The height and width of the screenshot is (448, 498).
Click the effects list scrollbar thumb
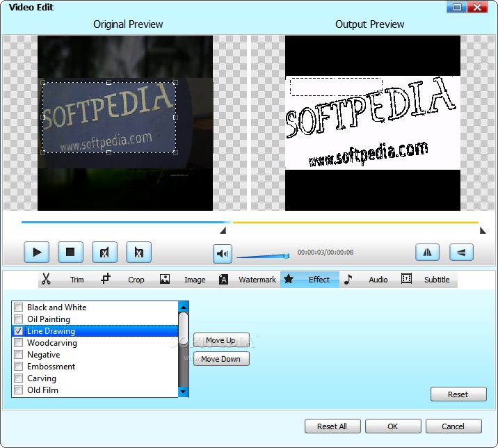pos(183,329)
